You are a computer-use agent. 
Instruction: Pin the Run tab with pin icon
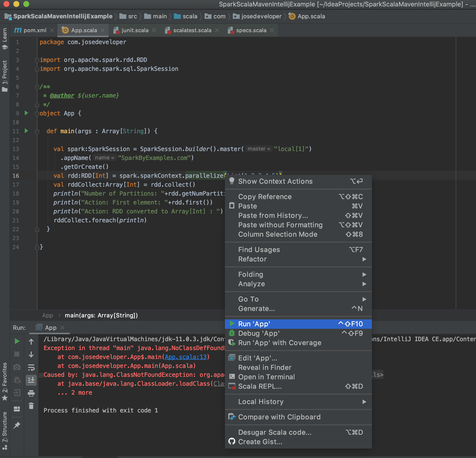click(17, 425)
